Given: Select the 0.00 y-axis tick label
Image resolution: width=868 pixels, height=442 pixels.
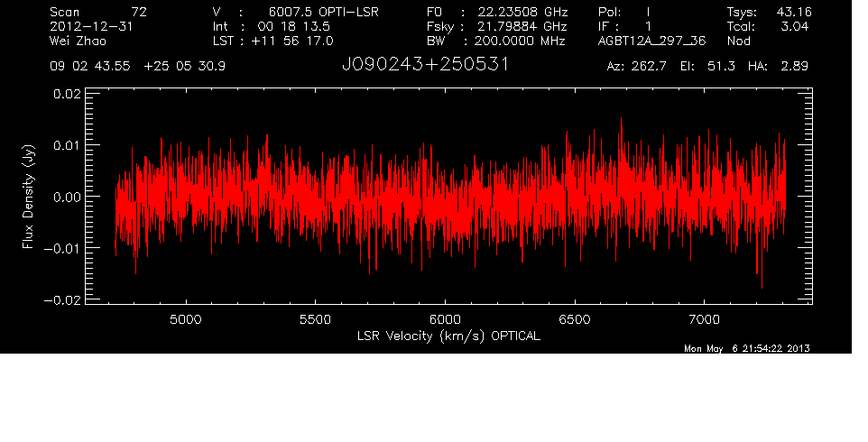Looking at the screenshot, I should point(67,197).
